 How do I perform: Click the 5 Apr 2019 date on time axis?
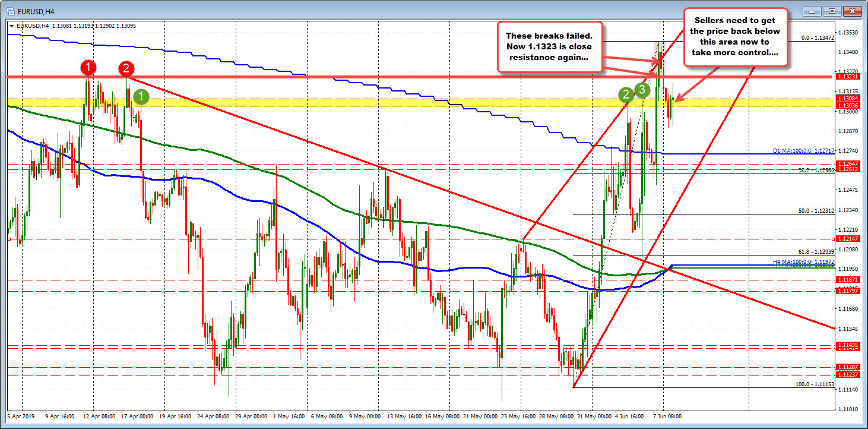[20, 417]
